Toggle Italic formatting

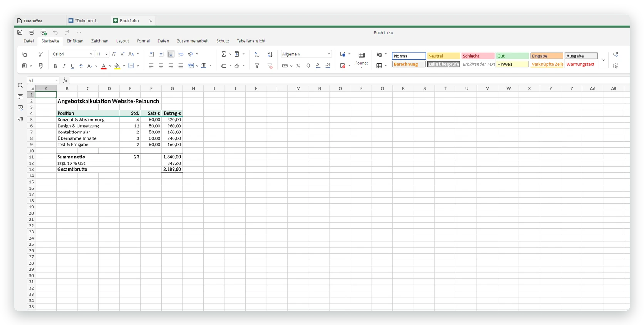coord(64,66)
